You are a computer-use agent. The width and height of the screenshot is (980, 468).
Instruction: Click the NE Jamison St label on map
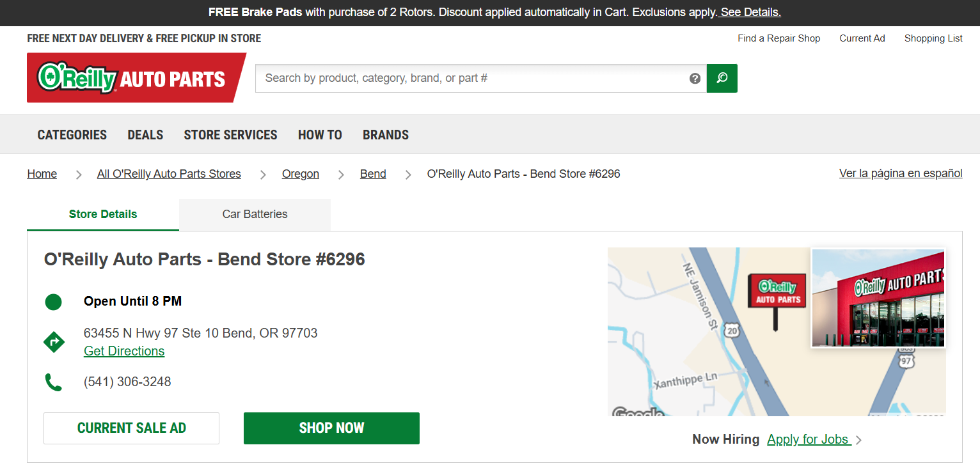pos(700,296)
